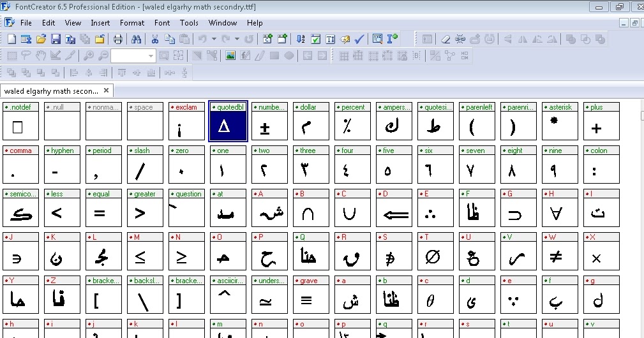The image size is (644, 338).
Task: Click the Save As toolbar icon
Action: (70, 40)
